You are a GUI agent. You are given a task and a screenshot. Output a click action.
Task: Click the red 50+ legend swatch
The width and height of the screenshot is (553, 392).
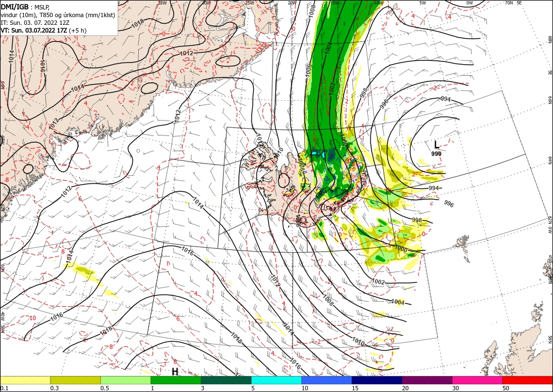point(528,380)
